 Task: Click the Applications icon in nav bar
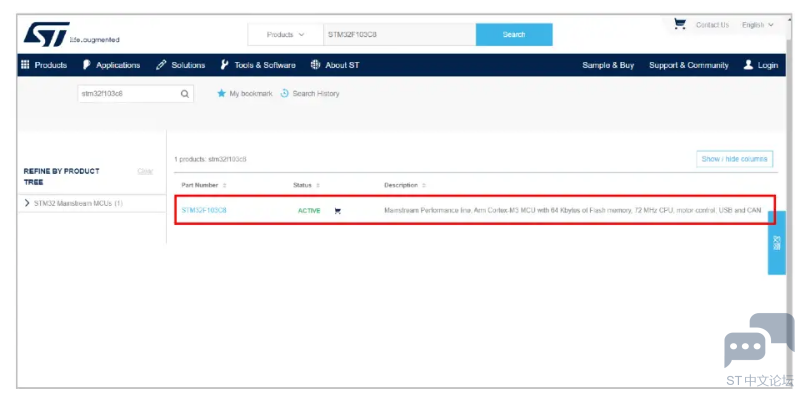pos(87,65)
